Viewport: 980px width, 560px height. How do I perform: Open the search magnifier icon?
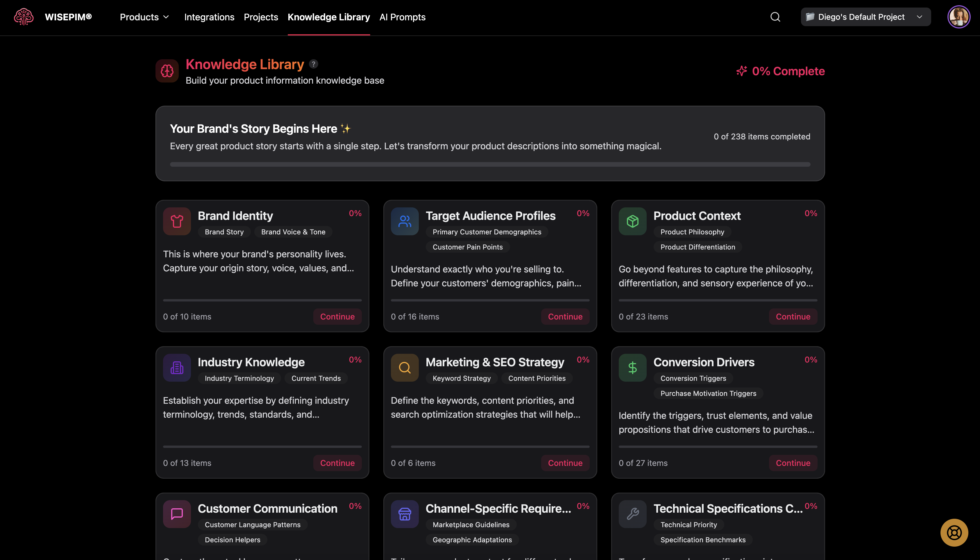tap(775, 17)
